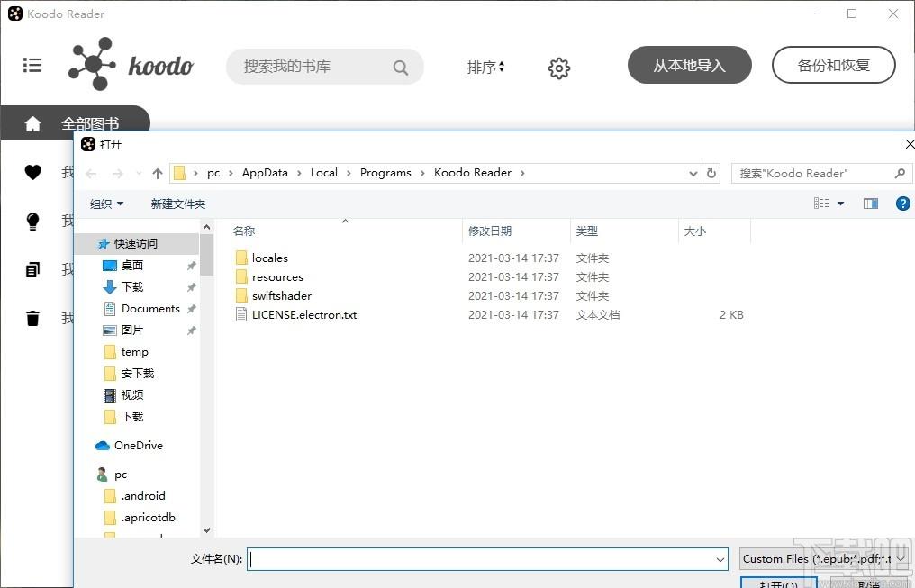Screen dimensions: 915x588
Task: Click Local in the address breadcrumb
Action: coord(324,173)
